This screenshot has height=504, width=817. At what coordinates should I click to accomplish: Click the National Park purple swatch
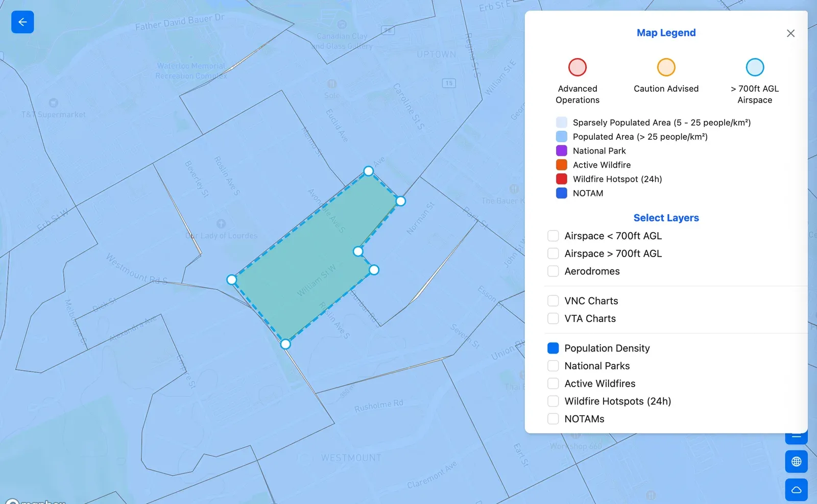click(x=561, y=150)
